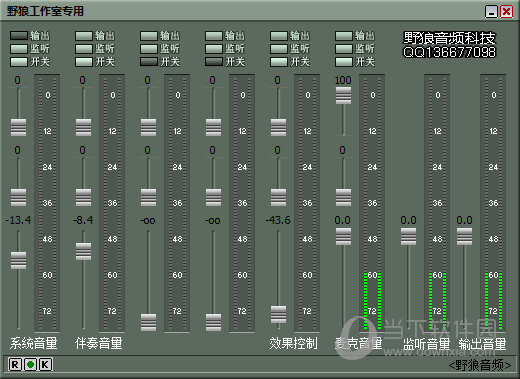Screen dimensions: 520x379
Task: Toggle 监听 for the 伴奏音量 channel
Action: click(84, 49)
